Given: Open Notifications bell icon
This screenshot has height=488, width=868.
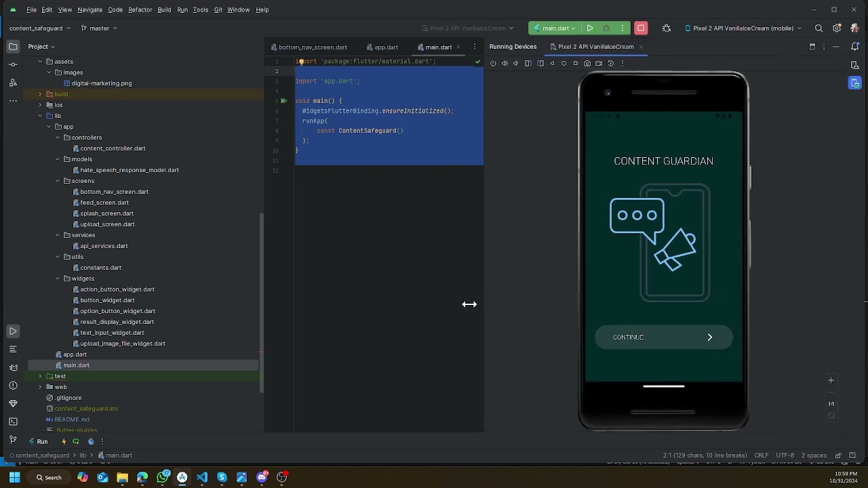Looking at the screenshot, I should [854, 47].
